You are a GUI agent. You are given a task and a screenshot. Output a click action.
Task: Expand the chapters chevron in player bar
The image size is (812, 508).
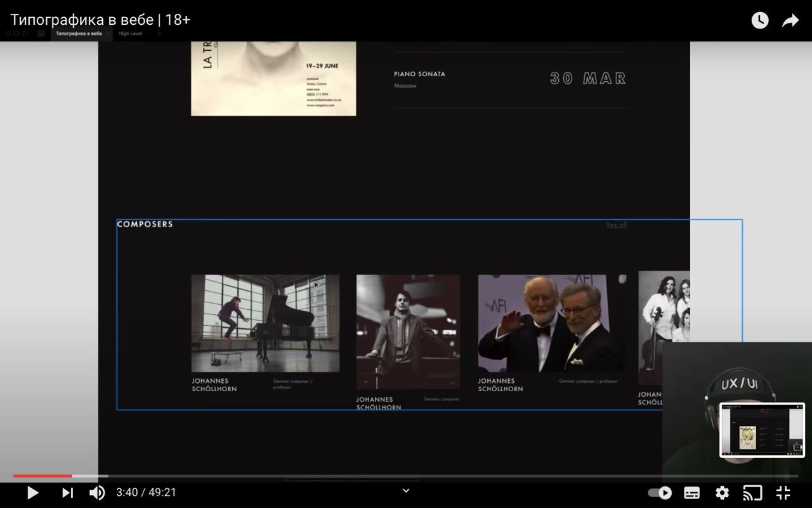406,490
